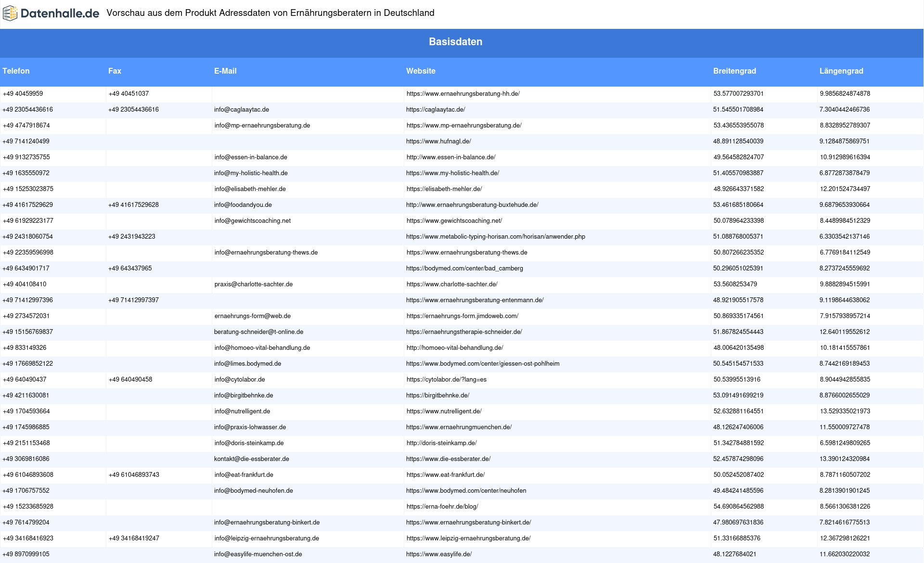The image size is (924, 563).
Task: Click email info@praxis-lohwasser.de
Action: pos(250,427)
